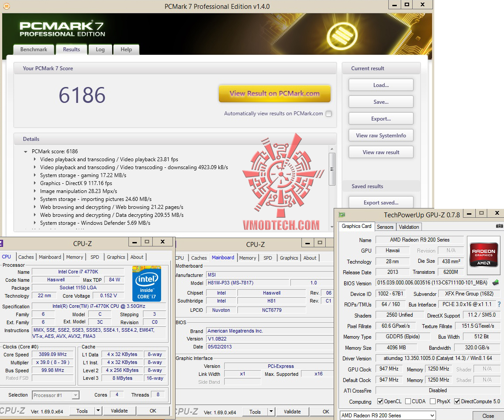504x420 pixels.
Task: Click View raw result button
Action: point(381,152)
